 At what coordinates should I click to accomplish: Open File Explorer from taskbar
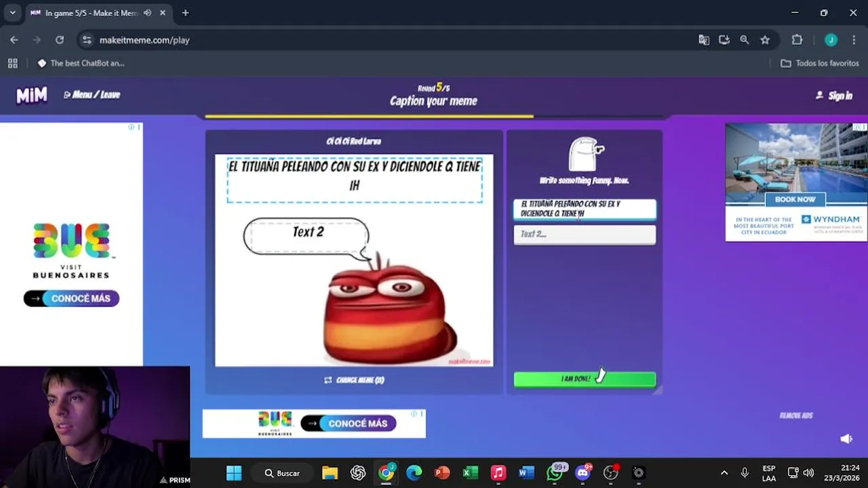pyautogui.click(x=330, y=473)
